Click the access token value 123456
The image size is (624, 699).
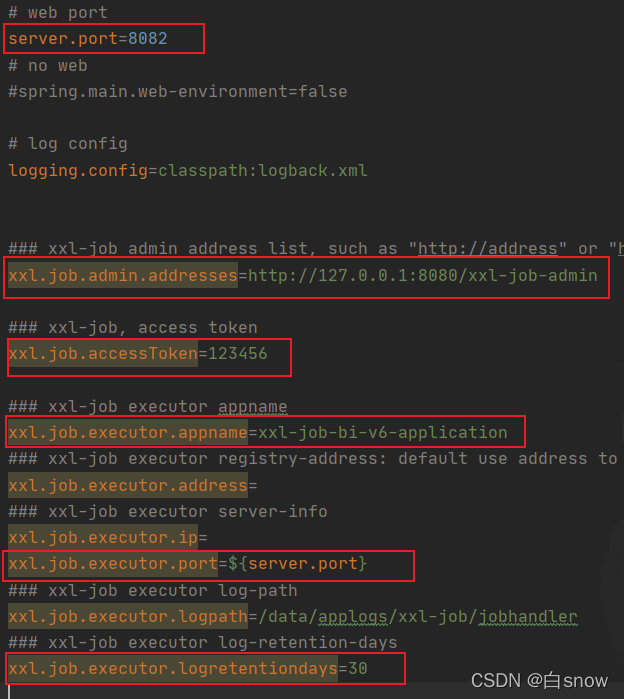[238, 354]
